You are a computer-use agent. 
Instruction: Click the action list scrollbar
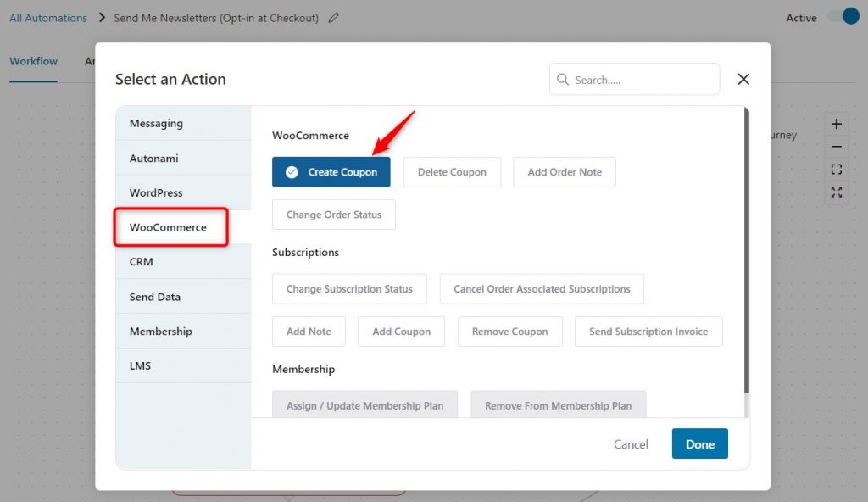pyautogui.click(x=746, y=251)
